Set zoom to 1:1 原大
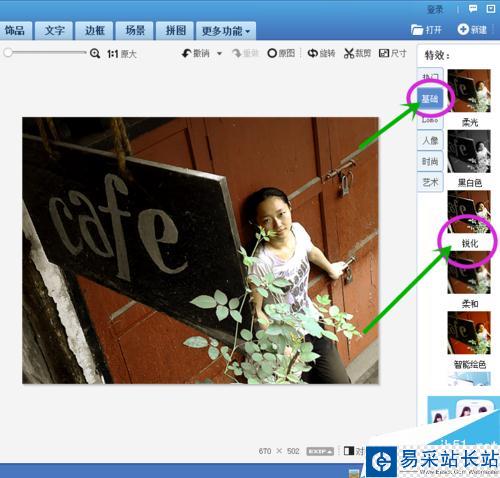 pyautogui.click(x=122, y=54)
